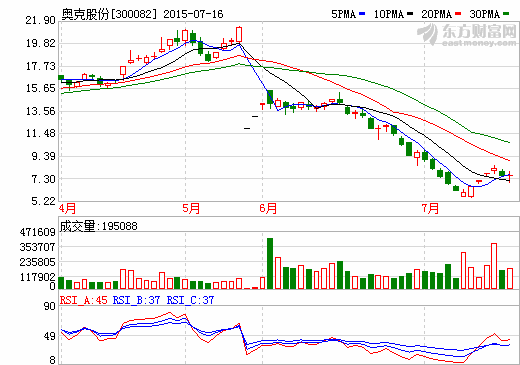The height and width of the screenshot is (365, 520).
Task: Click the red 20PMA legend swatch
Action: point(458,14)
